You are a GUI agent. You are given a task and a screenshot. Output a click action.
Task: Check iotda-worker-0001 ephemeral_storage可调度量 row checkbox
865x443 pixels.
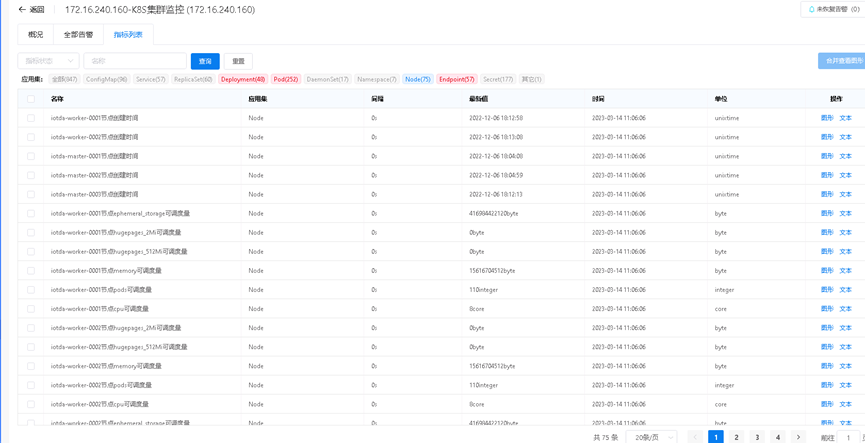click(31, 214)
